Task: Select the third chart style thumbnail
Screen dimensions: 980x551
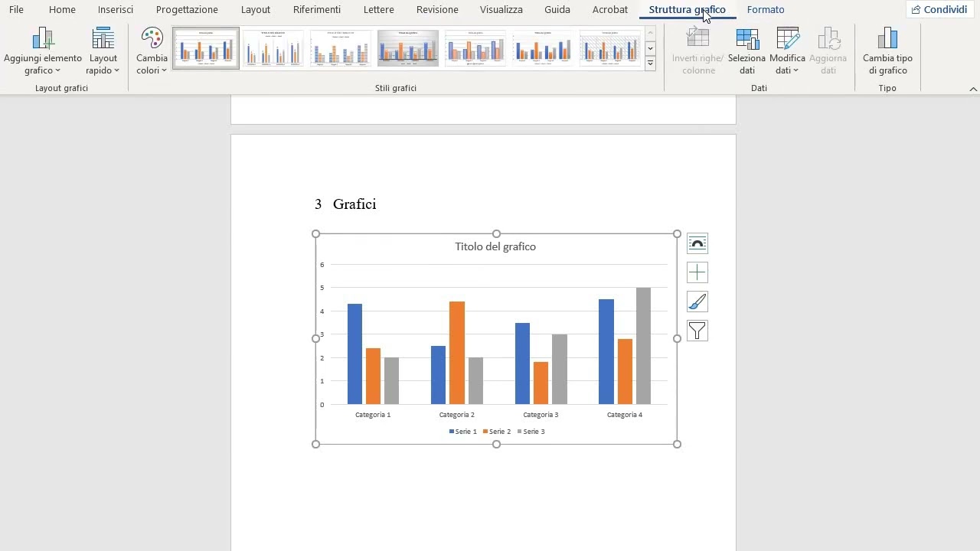Action: click(x=341, y=48)
